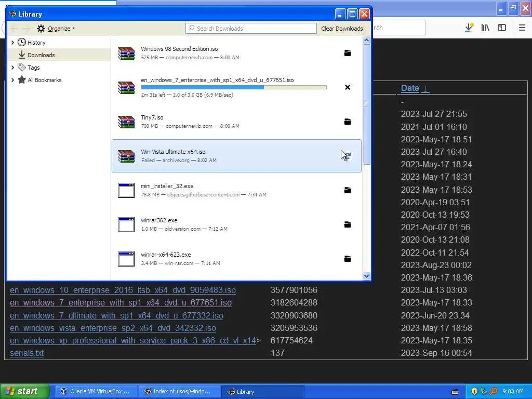Open the browser hamburger menu

click(522, 28)
